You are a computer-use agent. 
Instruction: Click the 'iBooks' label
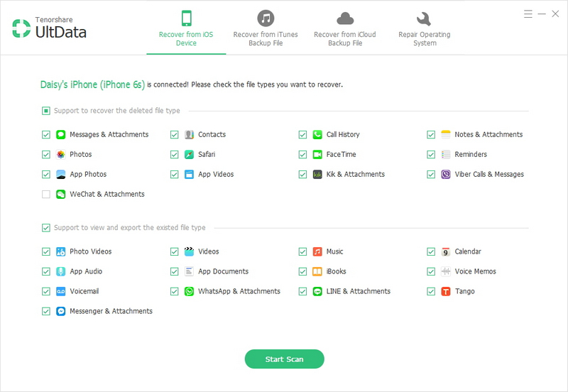tap(336, 271)
